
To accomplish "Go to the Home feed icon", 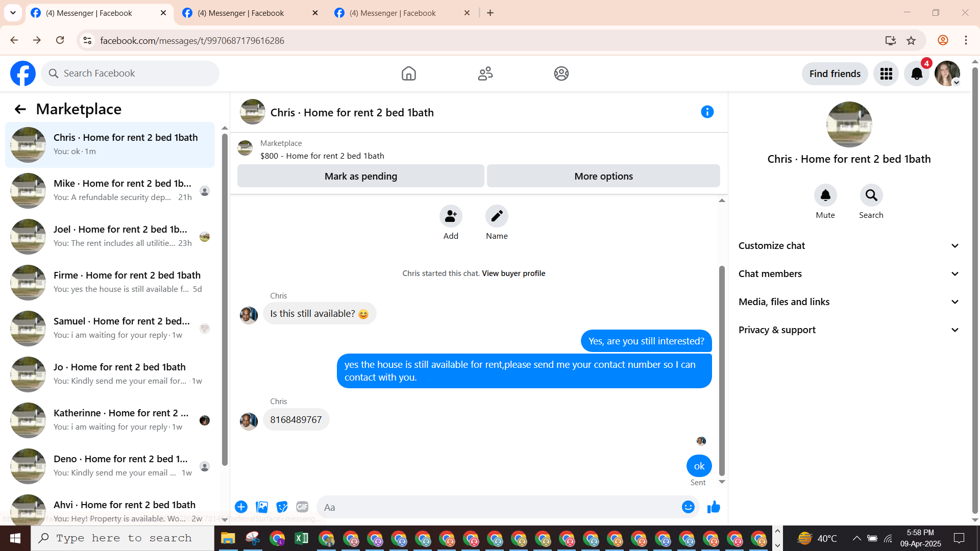I will [409, 73].
